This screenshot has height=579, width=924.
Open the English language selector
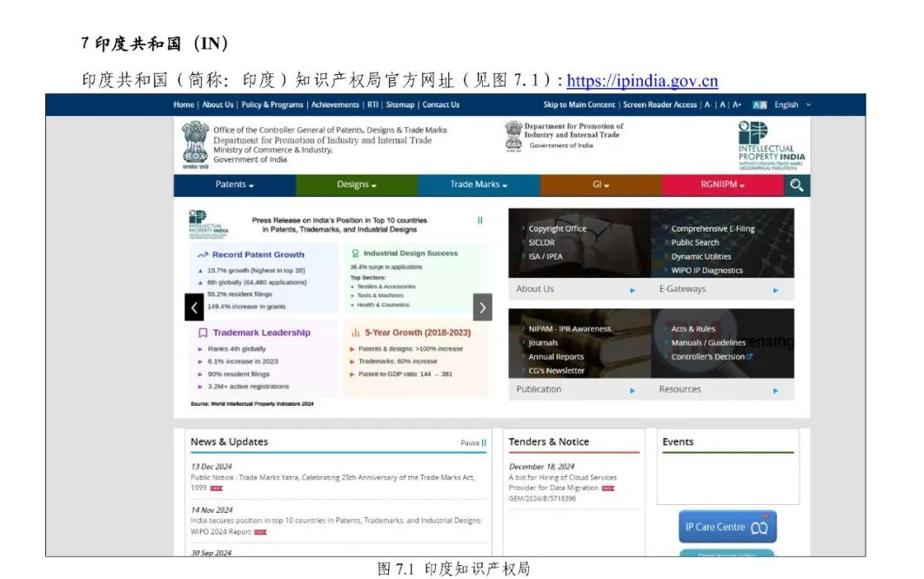(792, 104)
